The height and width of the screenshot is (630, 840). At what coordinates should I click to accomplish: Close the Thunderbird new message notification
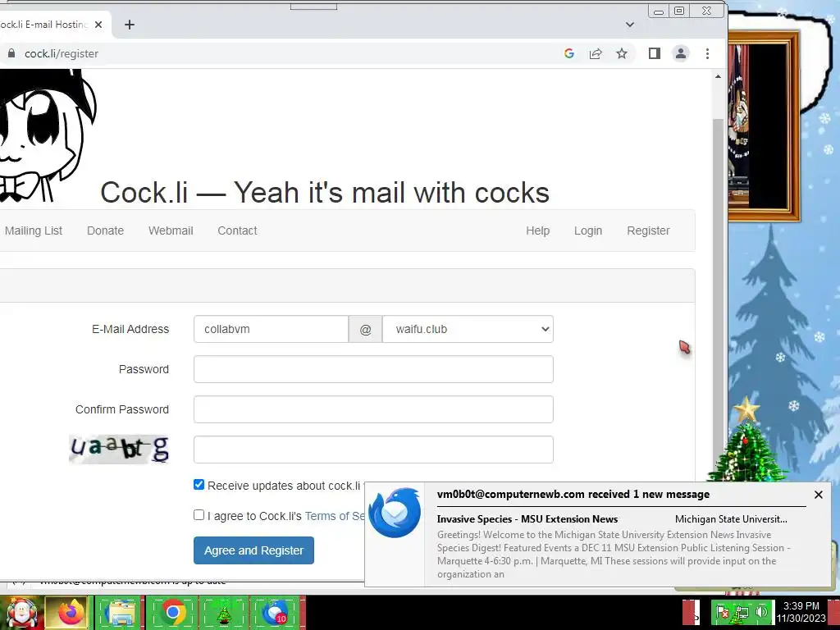coord(818,495)
